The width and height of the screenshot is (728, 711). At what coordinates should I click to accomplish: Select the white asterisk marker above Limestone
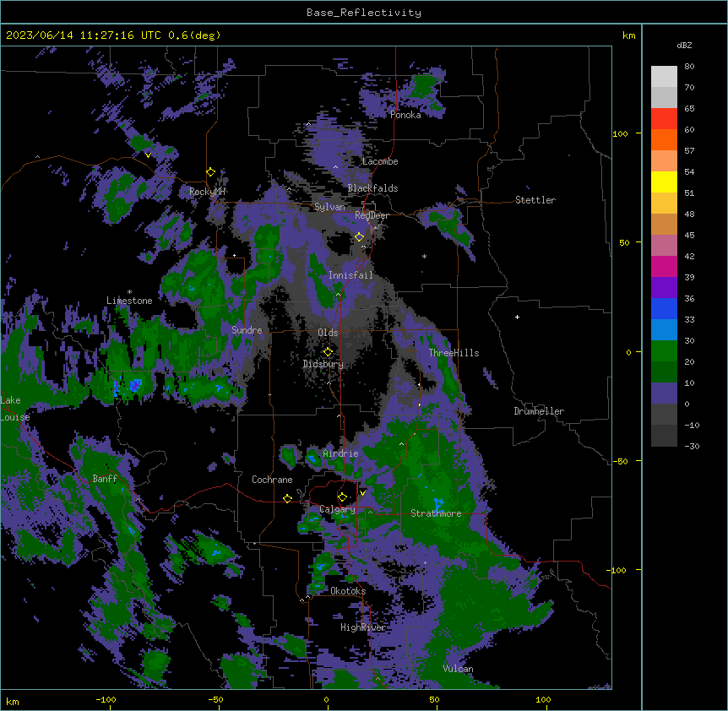129,292
